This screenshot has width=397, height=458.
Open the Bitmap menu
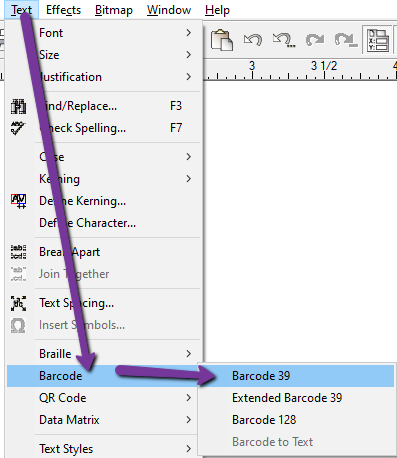pos(114,10)
